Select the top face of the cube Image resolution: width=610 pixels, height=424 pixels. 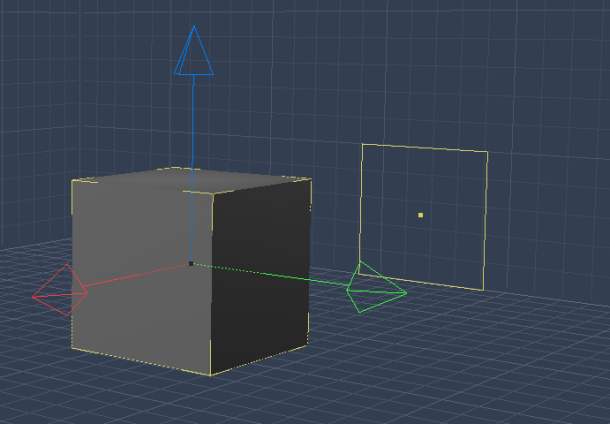(191, 180)
